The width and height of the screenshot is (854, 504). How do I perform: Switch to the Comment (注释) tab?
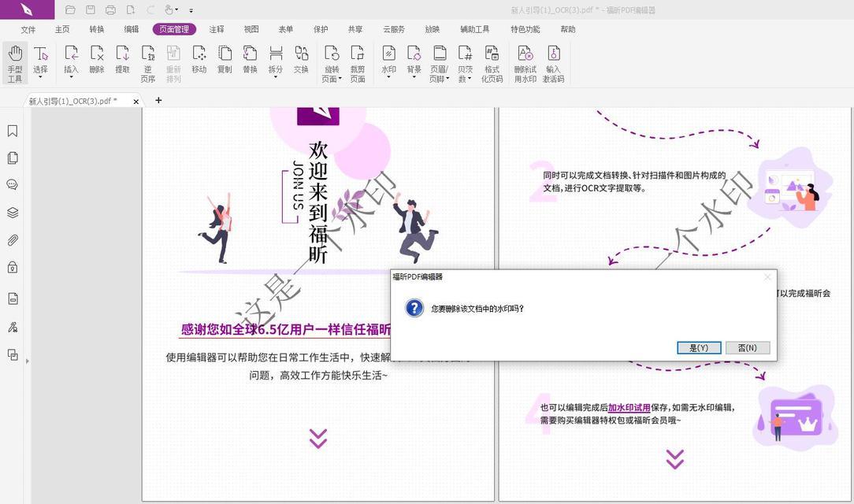click(217, 29)
